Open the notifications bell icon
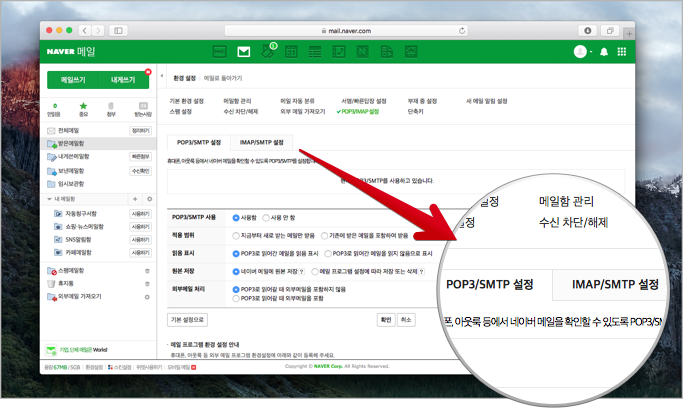Screen dimensions: 683x408 click(x=604, y=52)
